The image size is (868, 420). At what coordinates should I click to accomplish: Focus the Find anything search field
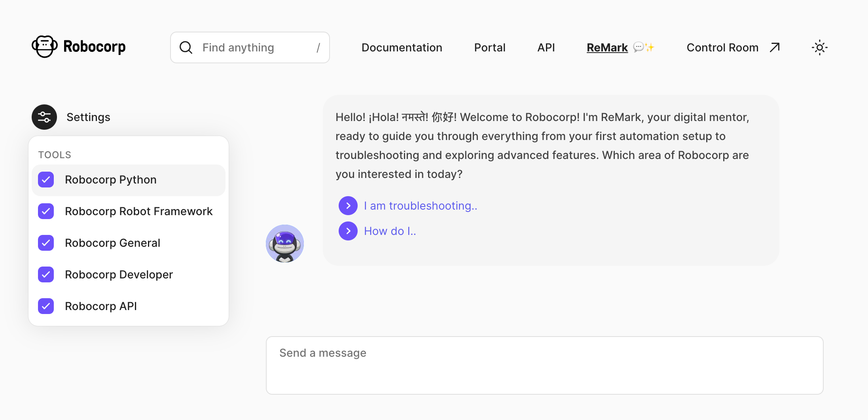[250, 47]
